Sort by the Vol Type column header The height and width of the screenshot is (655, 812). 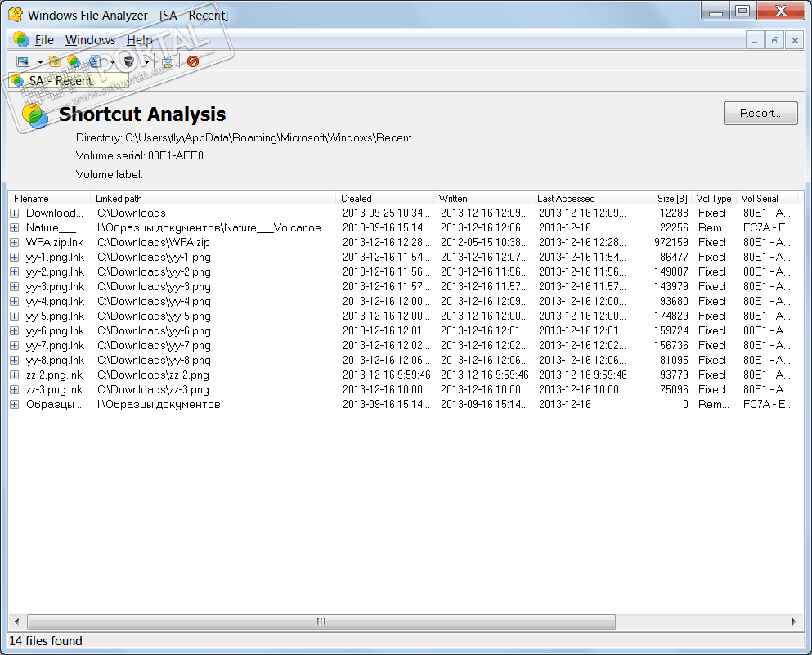click(714, 199)
